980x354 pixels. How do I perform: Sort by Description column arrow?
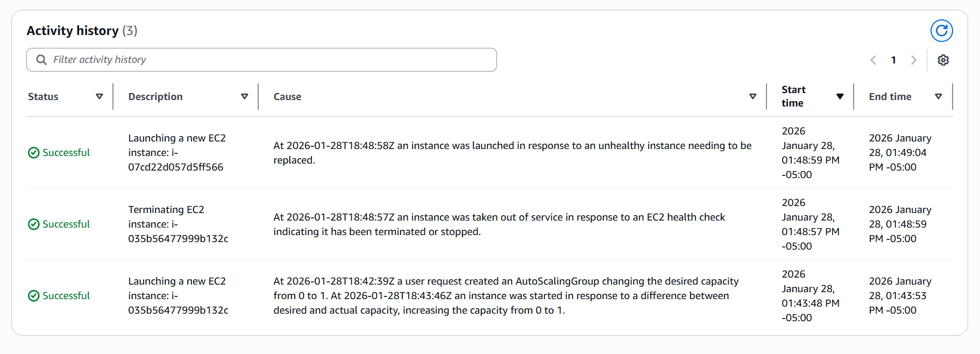click(x=245, y=97)
